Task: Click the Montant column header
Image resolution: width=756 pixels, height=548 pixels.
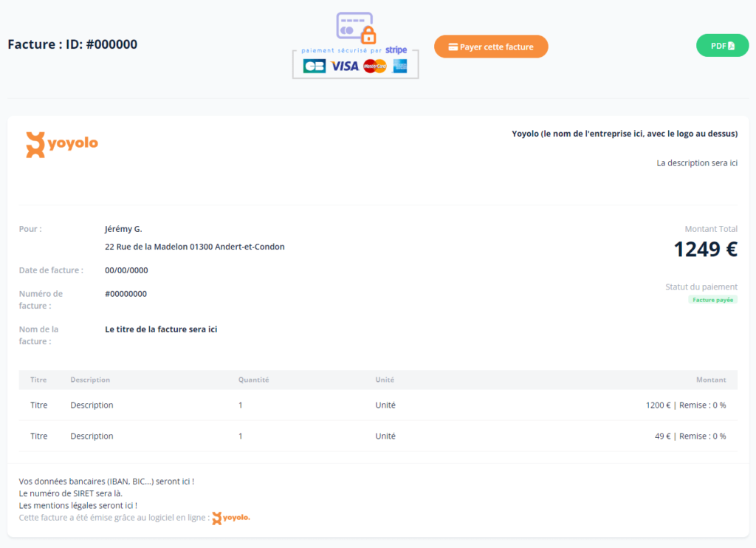Action: tap(711, 380)
